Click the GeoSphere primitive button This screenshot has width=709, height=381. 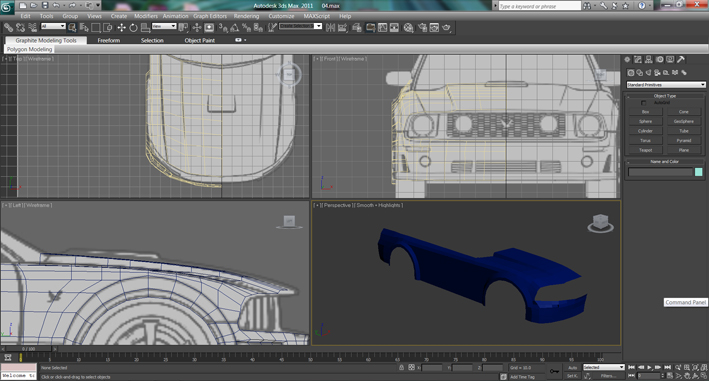tap(684, 121)
